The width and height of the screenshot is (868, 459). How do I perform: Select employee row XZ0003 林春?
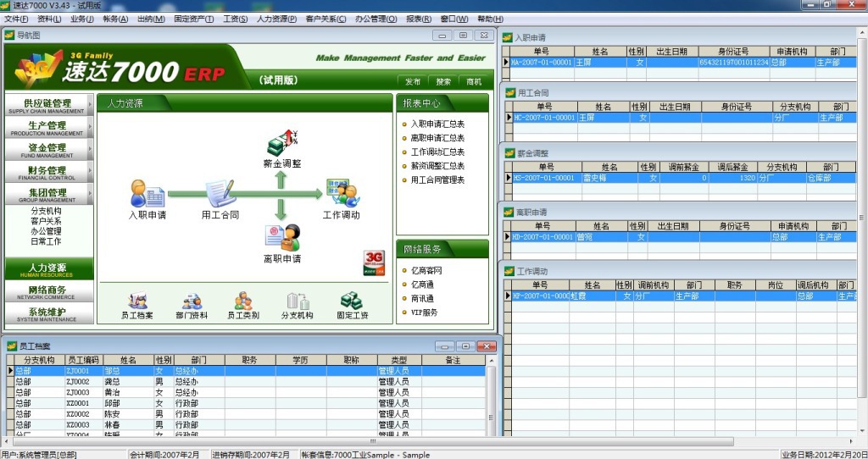(x=246, y=425)
